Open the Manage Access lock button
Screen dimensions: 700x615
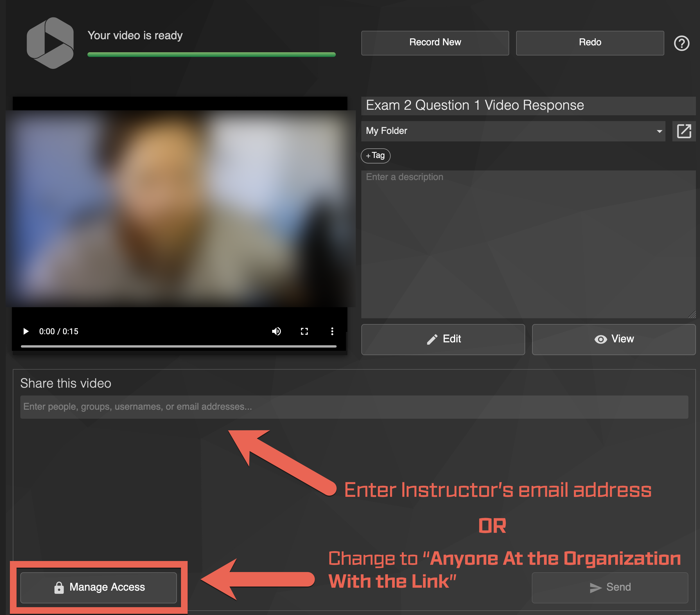tap(99, 587)
